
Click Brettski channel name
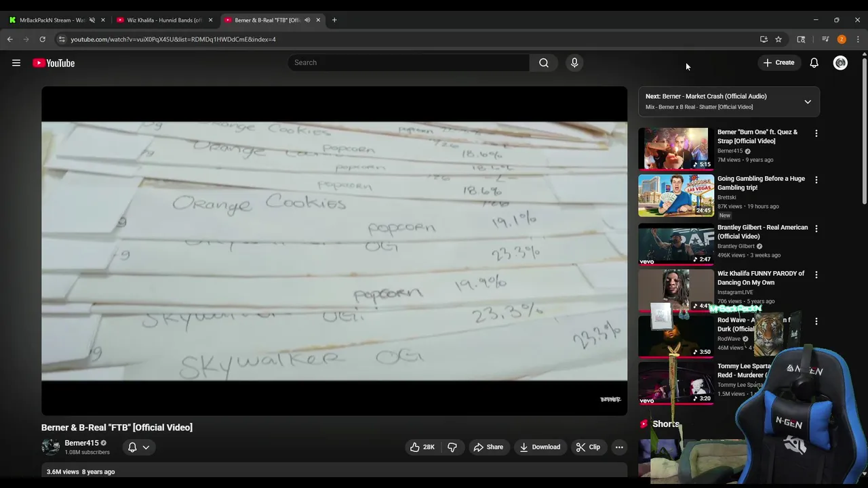point(726,197)
